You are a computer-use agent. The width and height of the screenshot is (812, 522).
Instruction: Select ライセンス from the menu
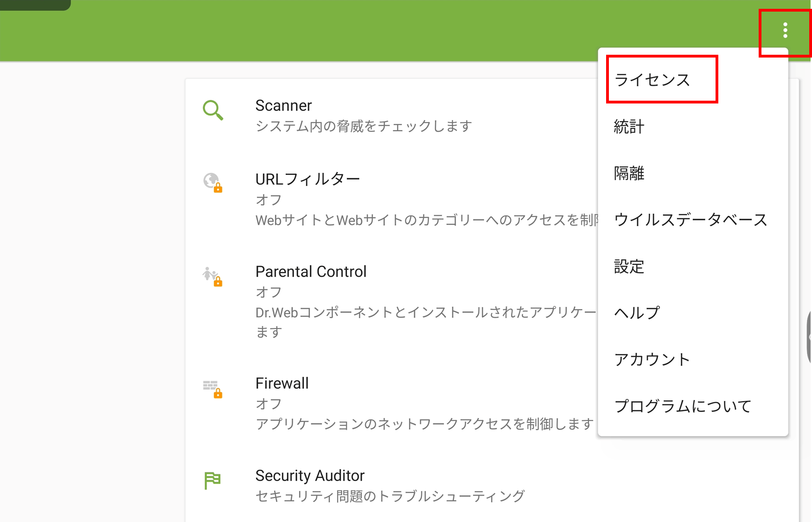652,80
